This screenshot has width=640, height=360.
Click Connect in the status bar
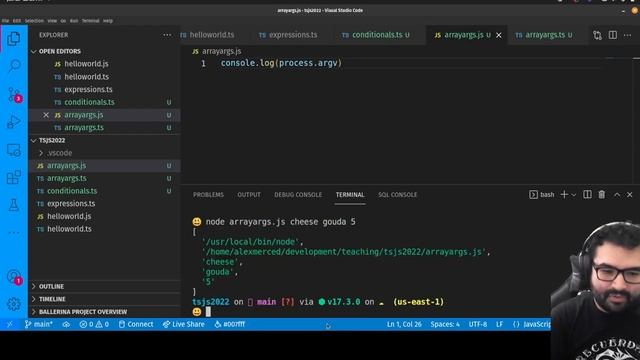pyautogui.click(x=136, y=324)
